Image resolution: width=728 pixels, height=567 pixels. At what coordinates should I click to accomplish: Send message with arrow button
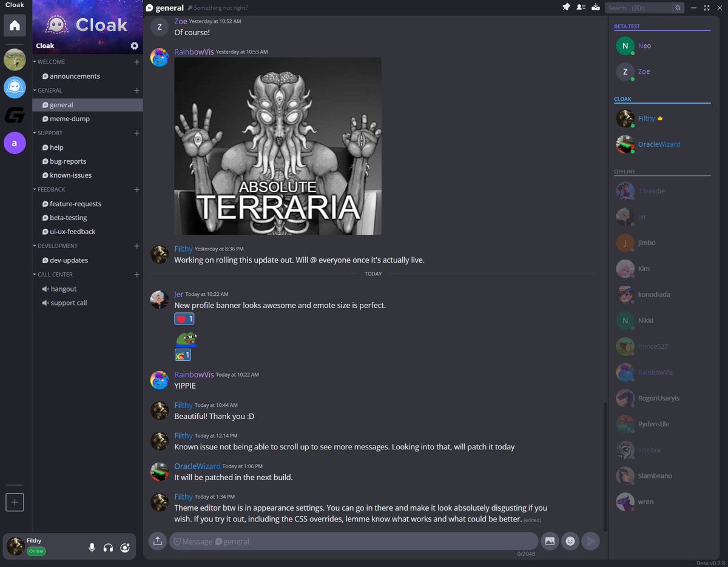pos(591,541)
